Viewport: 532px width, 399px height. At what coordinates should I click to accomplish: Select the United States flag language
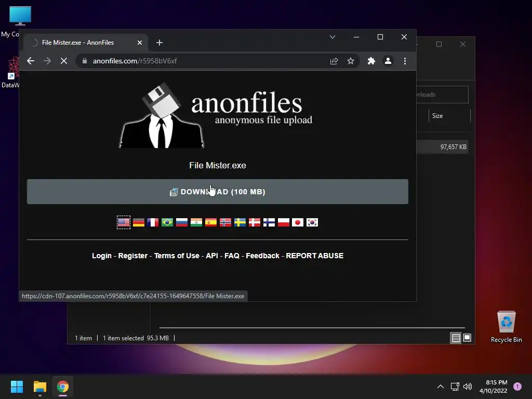[x=124, y=222]
